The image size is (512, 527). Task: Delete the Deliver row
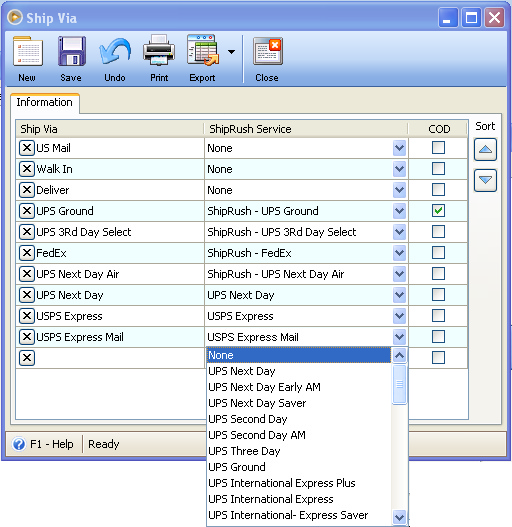[x=27, y=190]
